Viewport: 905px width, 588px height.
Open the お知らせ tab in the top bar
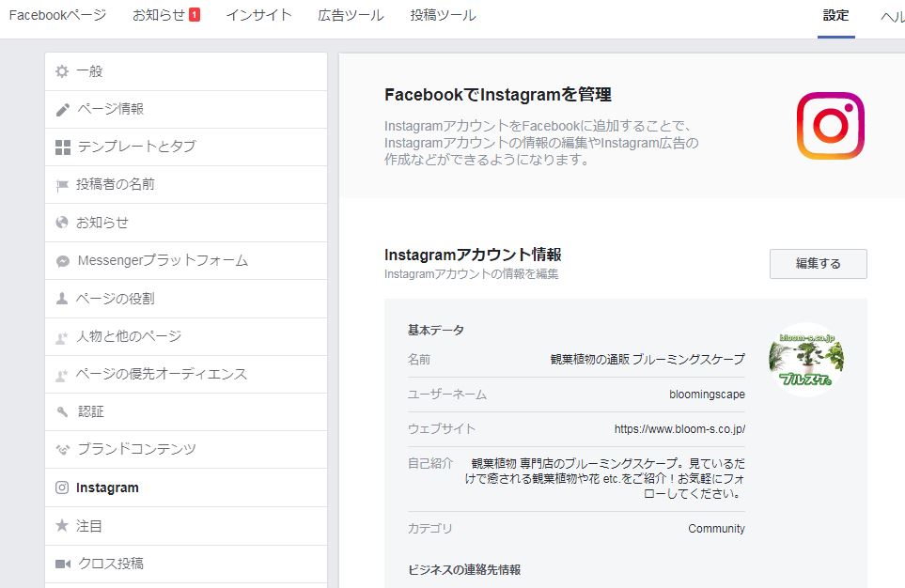(x=166, y=15)
